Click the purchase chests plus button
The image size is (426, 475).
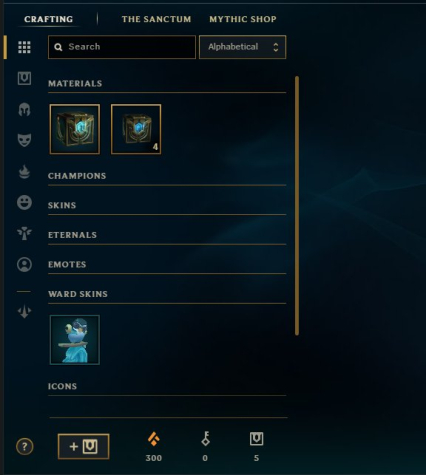coord(83,446)
